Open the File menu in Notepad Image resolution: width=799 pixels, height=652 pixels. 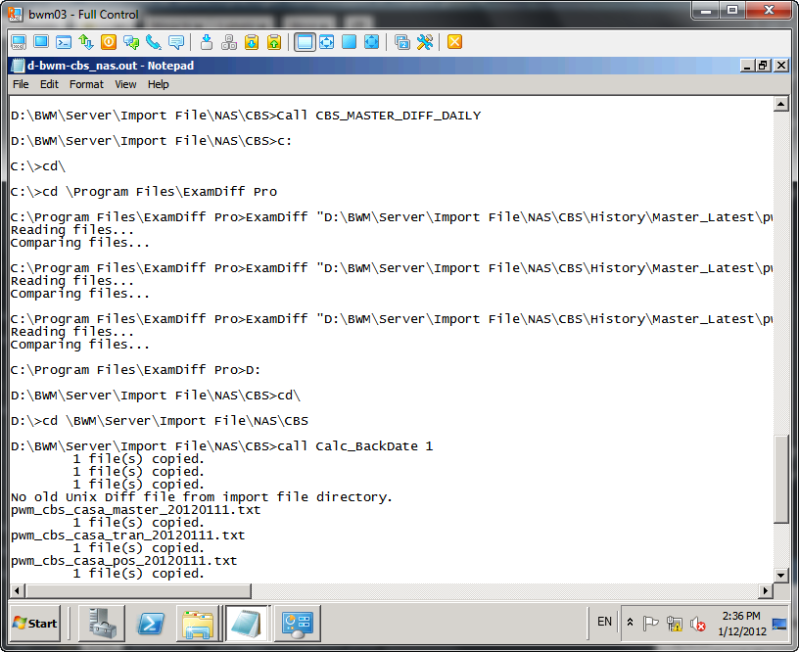tap(20, 85)
